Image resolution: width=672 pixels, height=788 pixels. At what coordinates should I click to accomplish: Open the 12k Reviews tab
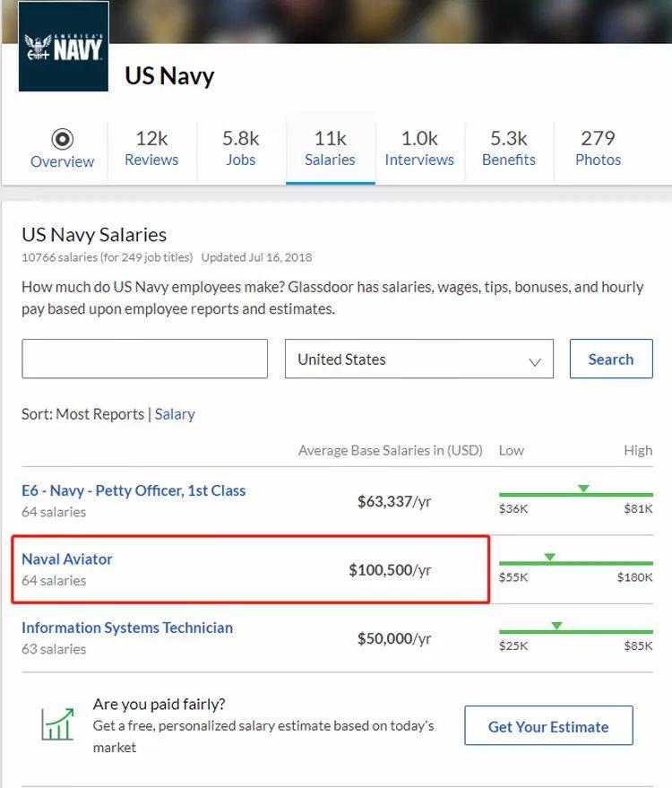(x=151, y=149)
